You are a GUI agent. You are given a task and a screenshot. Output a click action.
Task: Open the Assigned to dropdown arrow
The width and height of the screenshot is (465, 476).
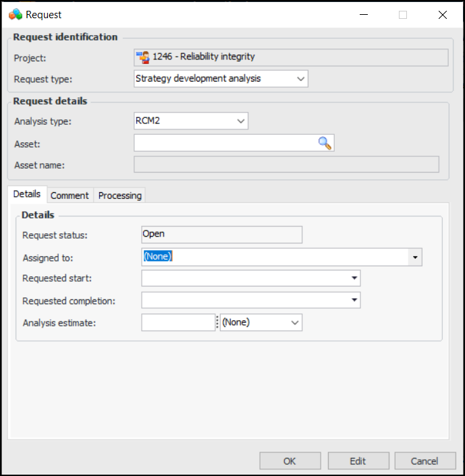(x=415, y=257)
